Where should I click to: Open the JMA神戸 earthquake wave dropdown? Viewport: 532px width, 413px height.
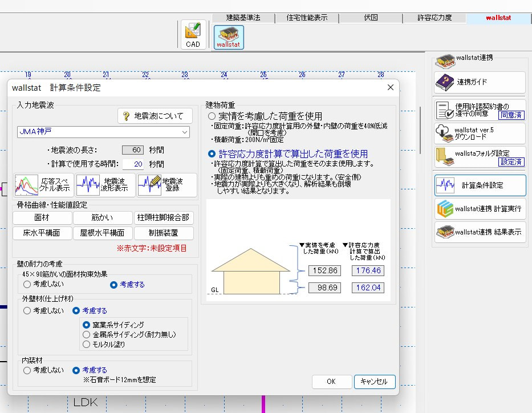coord(103,132)
